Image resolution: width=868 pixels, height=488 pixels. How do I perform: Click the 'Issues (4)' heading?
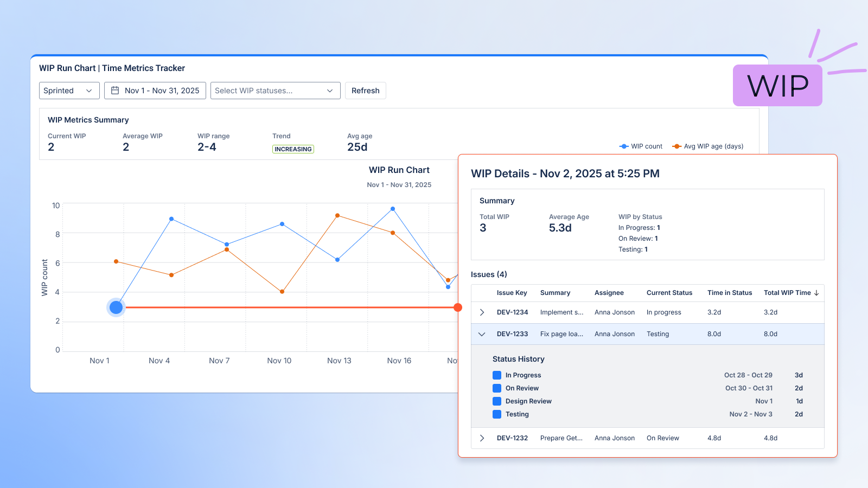[x=489, y=274]
